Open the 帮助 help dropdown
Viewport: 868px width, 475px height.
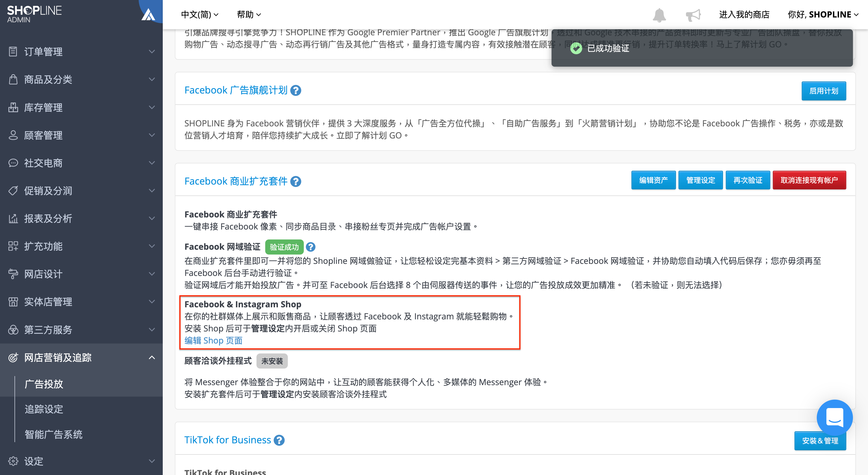[249, 14]
